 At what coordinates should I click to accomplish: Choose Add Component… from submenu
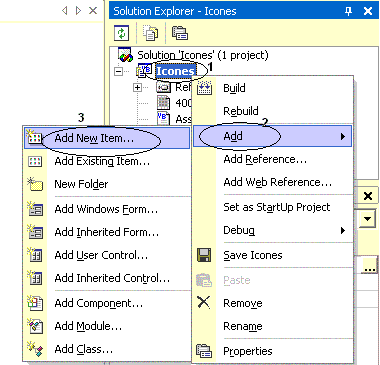click(107, 303)
